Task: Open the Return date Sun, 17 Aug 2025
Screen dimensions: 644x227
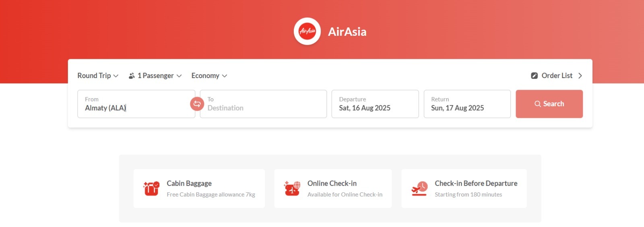Action: (467, 104)
